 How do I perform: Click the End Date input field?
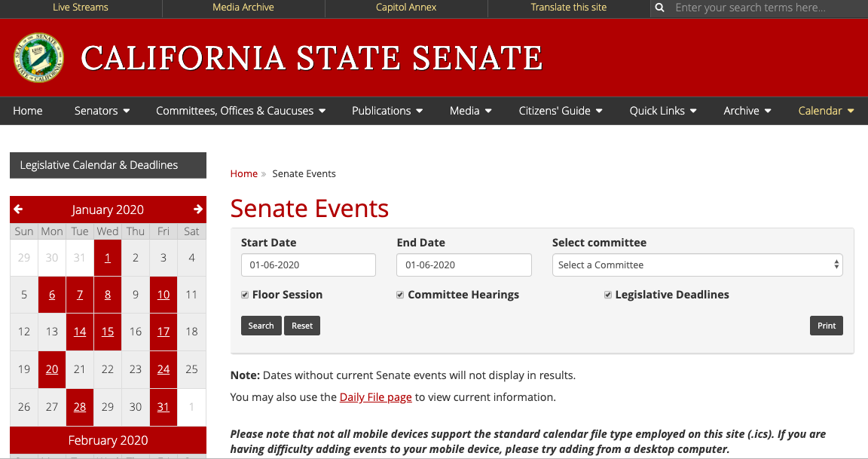click(x=464, y=265)
